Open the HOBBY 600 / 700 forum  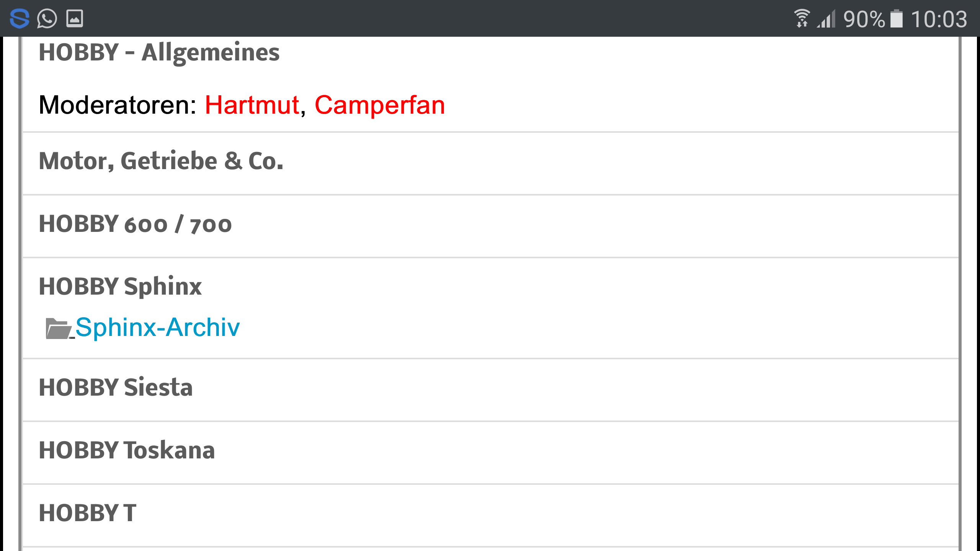pos(136,224)
